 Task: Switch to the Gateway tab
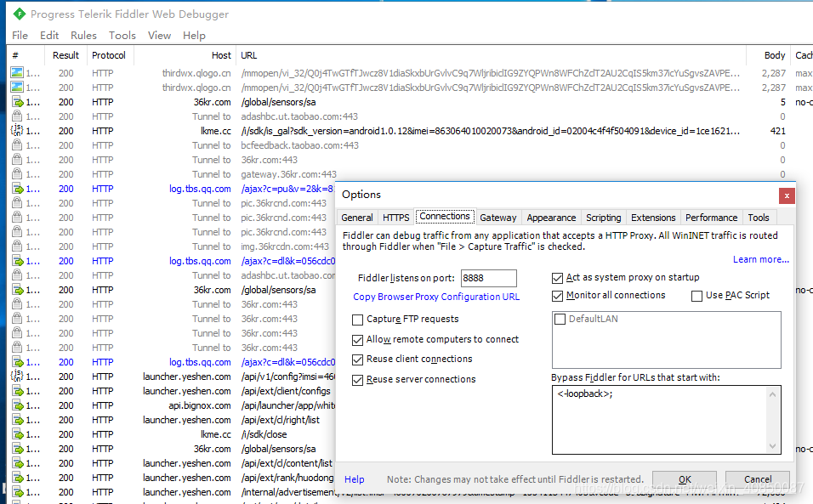[497, 218]
